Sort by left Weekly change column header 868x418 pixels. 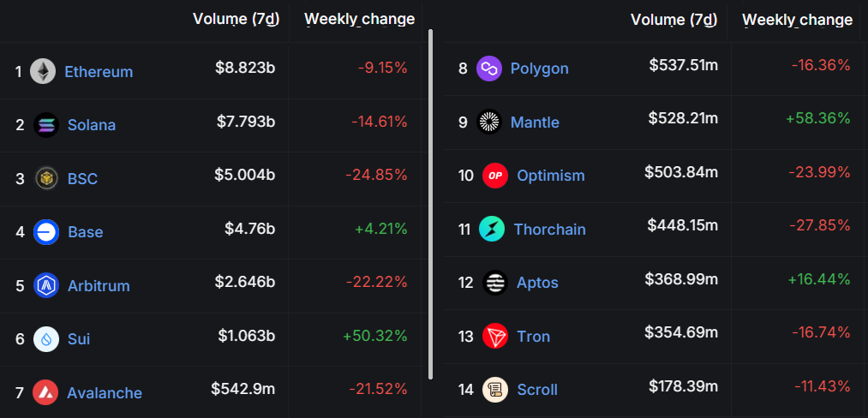pos(359,19)
